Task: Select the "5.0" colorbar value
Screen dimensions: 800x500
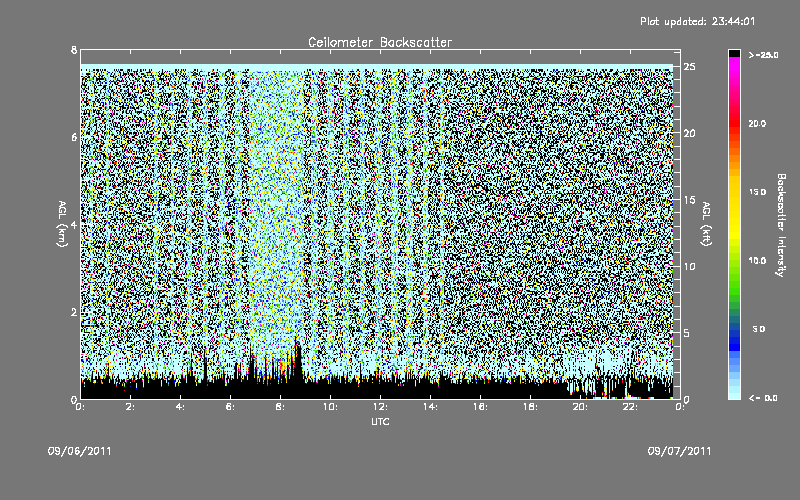Action: coord(759,329)
